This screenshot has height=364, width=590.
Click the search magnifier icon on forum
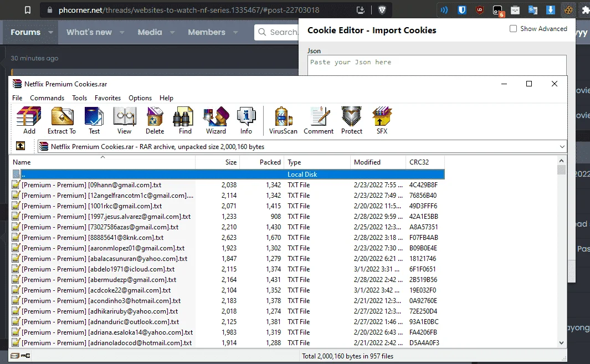click(262, 32)
